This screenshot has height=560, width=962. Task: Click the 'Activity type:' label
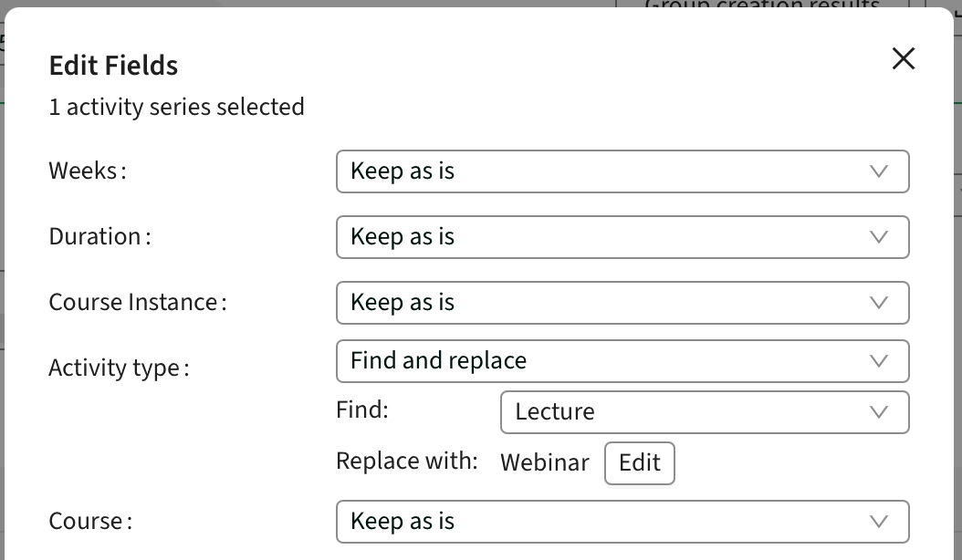coord(119,368)
